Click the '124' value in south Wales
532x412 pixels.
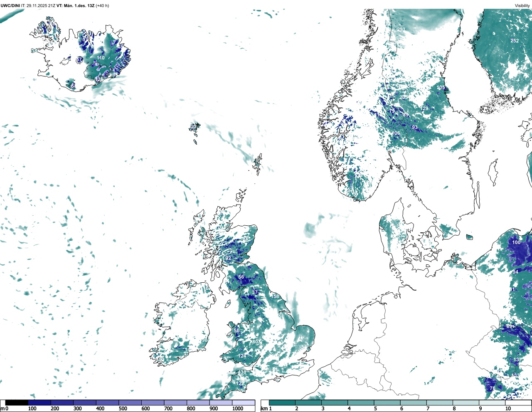[242, 356]
